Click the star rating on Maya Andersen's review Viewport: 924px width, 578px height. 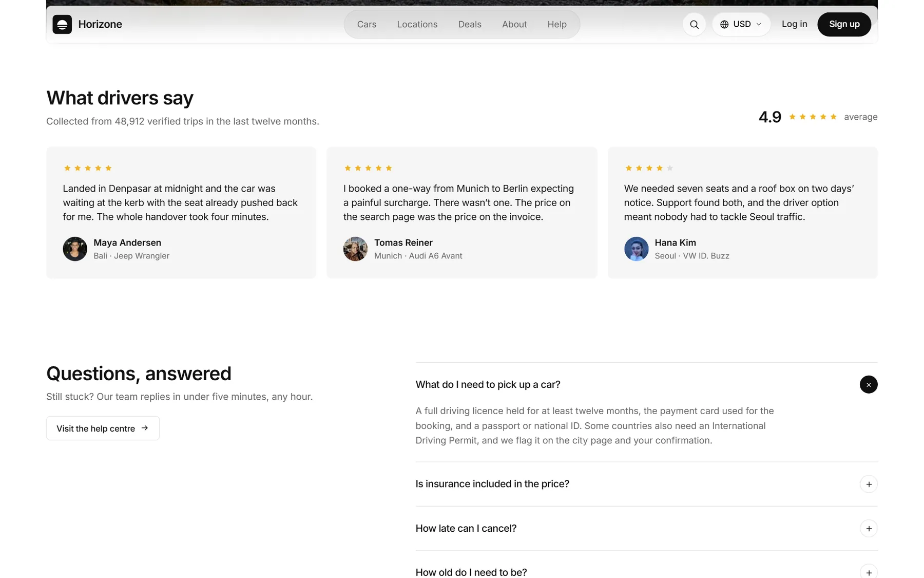click(88, 168)
